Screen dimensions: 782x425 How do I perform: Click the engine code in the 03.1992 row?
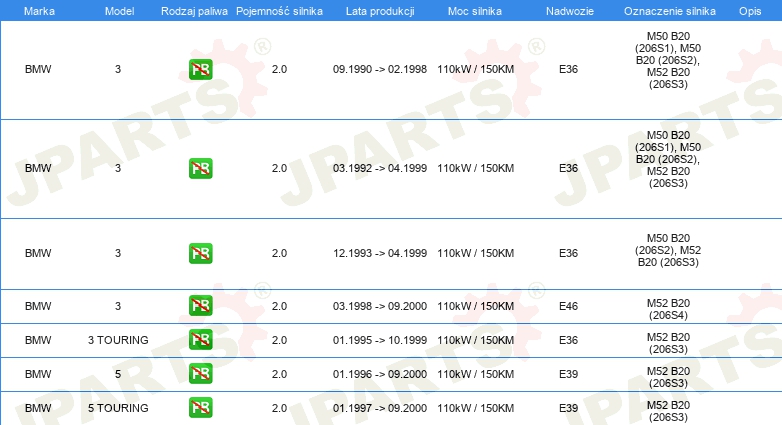[x=668, y=159]
